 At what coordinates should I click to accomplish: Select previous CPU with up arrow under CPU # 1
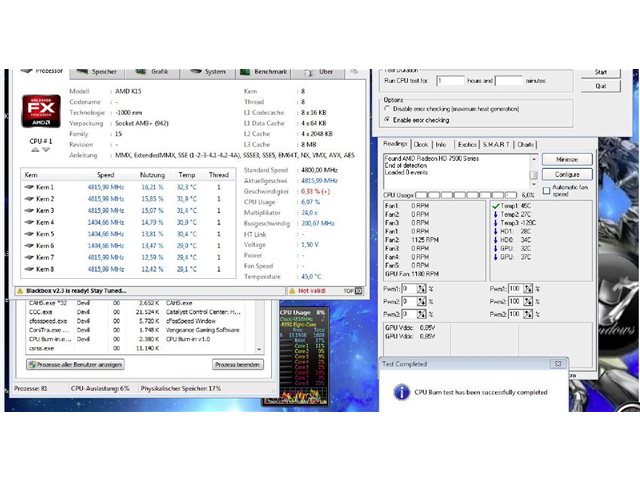pos(35,150)
